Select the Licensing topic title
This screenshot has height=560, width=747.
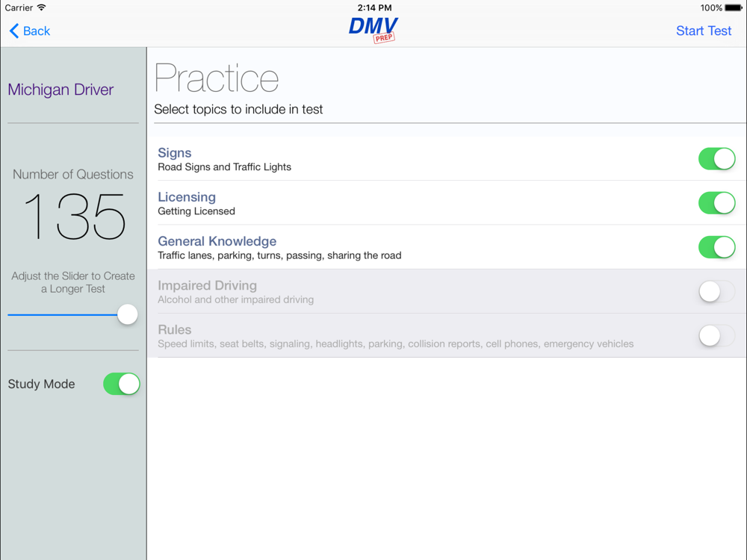[187, 197]
